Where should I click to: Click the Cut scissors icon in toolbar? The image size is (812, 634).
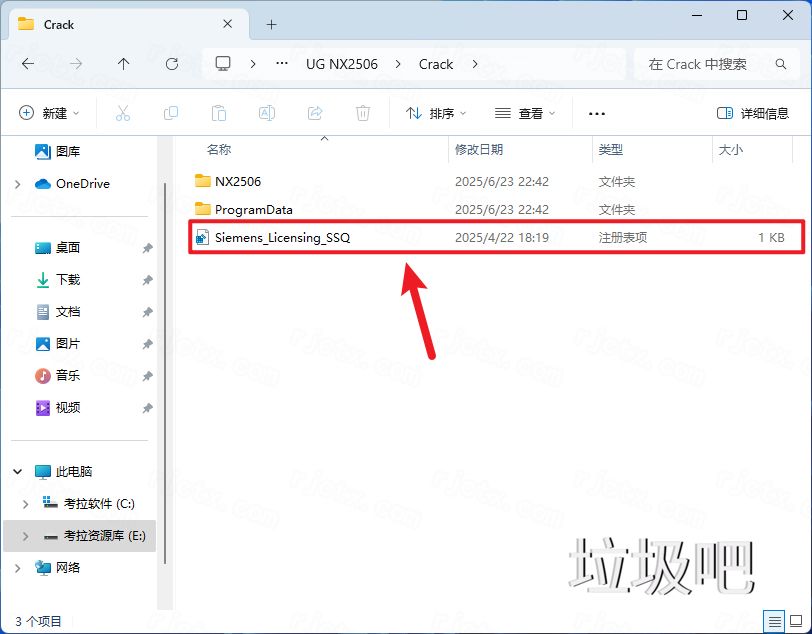[x=123, y=114]
